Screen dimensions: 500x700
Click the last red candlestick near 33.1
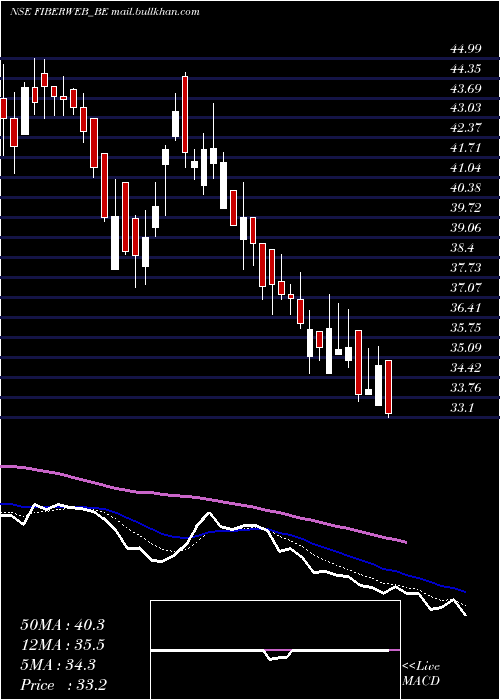[x=388, y=387]
